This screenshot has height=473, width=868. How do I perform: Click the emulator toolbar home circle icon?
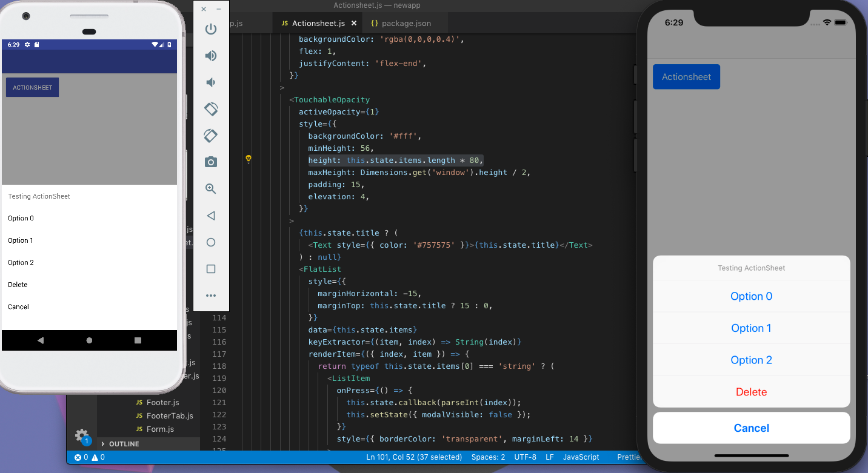pyautogui.click(x=211, y=242)
